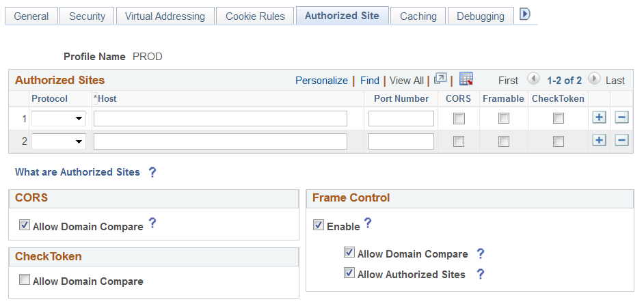Click the grid pop-out window icon
This screenshot has height=304, width=644.
click(440, 79)
